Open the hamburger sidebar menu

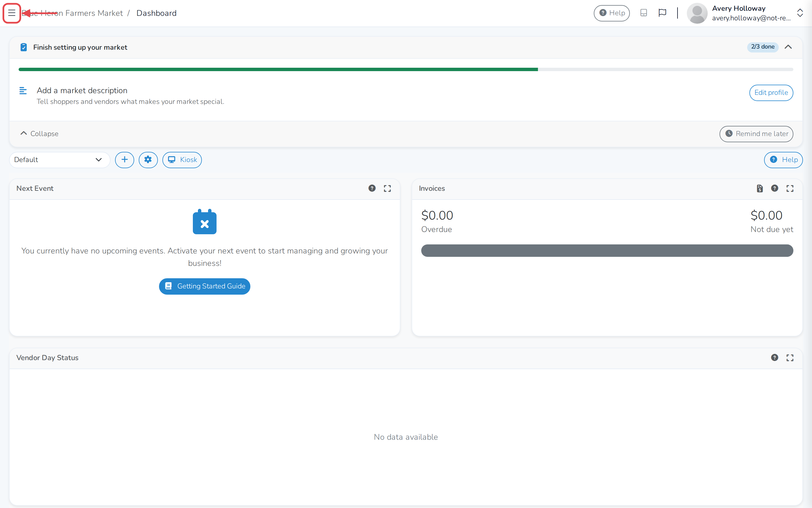(12, 13)
